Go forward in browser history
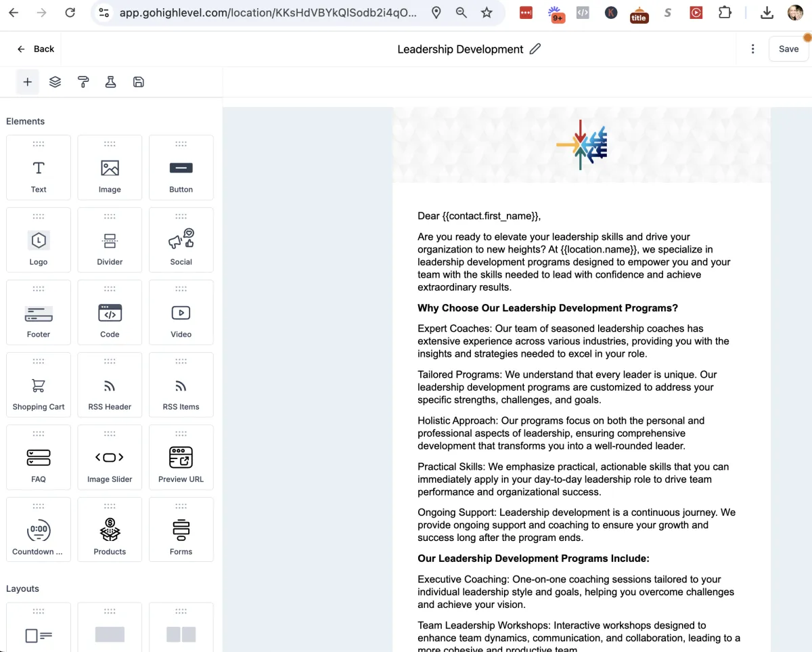The height and width of the screenshot is (652, 812). point(42,13)
